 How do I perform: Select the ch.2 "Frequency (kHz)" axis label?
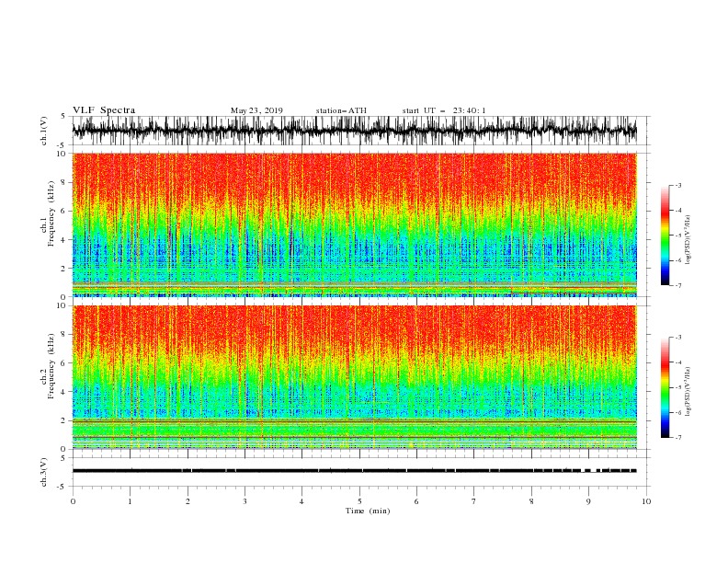(51, 365)
